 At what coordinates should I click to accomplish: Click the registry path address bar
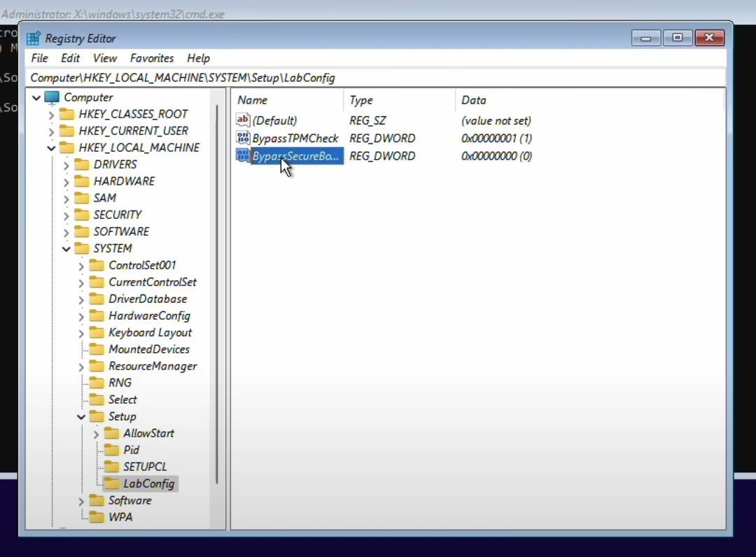coord(376,78)
